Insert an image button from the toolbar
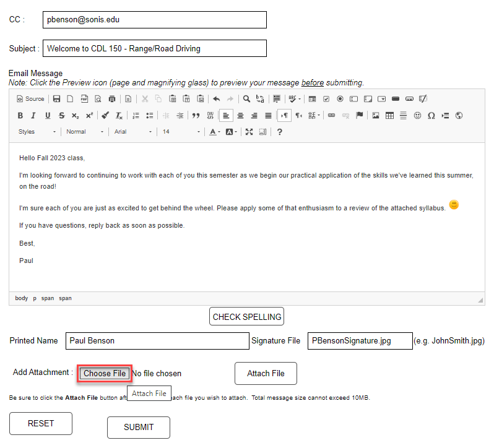Screen dimensions: 494x448 [409, 99]
